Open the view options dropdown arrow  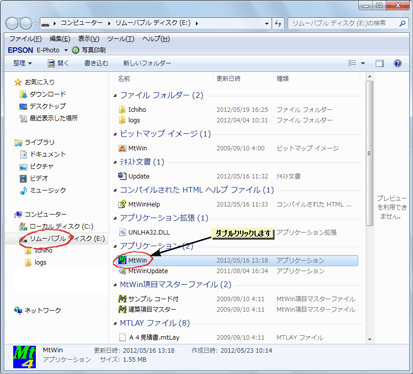[363, 63]
